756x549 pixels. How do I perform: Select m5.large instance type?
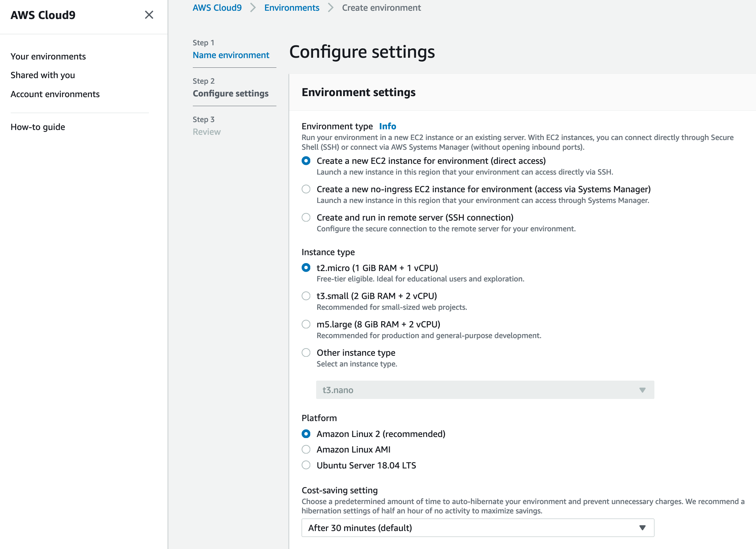point(306,324)
